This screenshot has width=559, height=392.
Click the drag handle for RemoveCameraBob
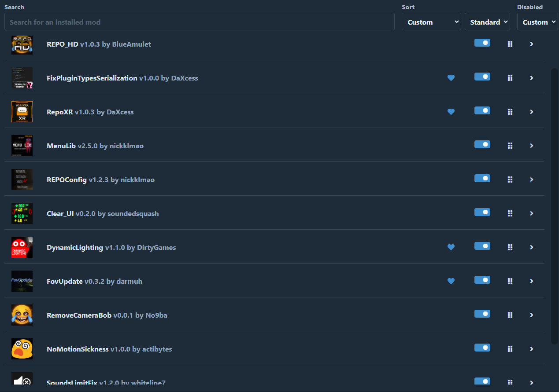coord(510,315)
